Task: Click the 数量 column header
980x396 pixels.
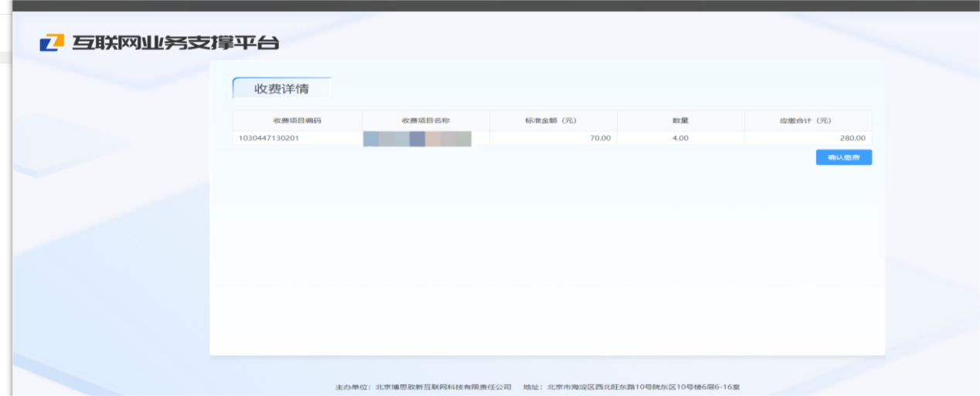Action: 680,120
